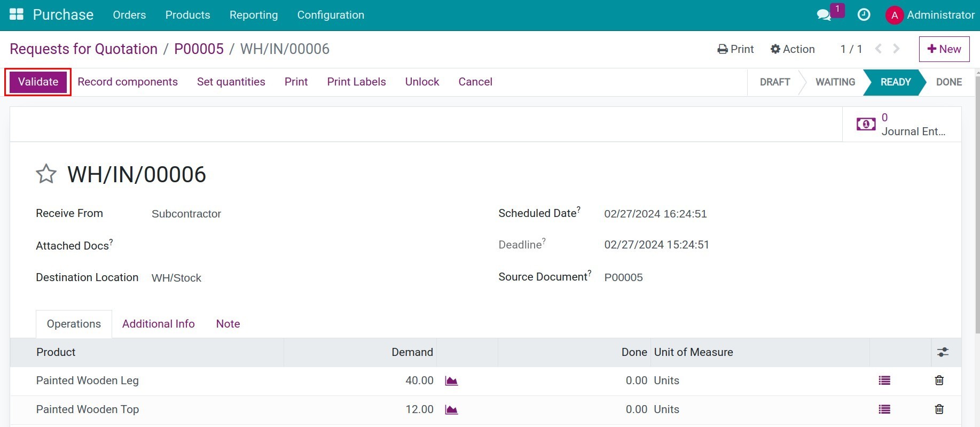Delete the Painted Wooden Leg line

tap(939, 381)
